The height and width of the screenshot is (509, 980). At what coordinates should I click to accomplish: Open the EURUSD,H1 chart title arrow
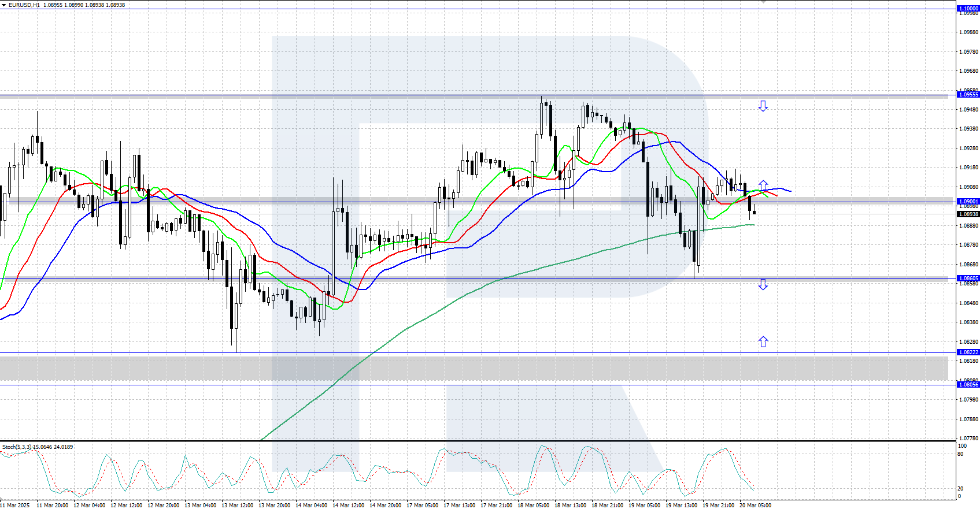tap(3, 5)
